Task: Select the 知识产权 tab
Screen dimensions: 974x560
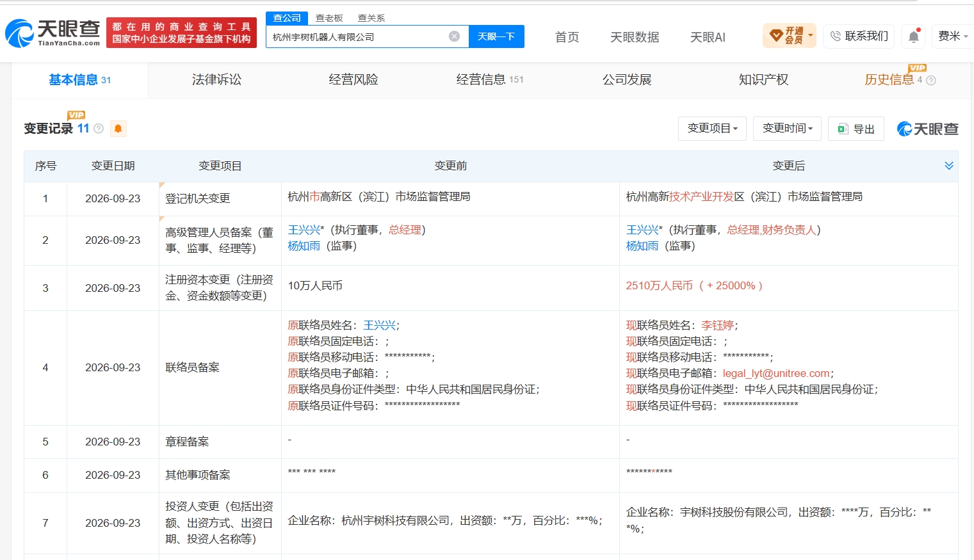Action: 763,80
